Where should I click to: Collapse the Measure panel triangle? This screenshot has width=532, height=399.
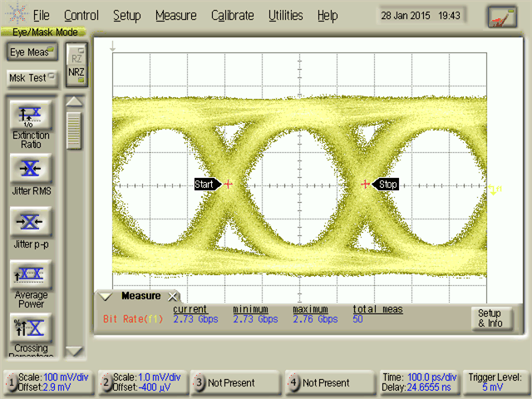[106, 297]
